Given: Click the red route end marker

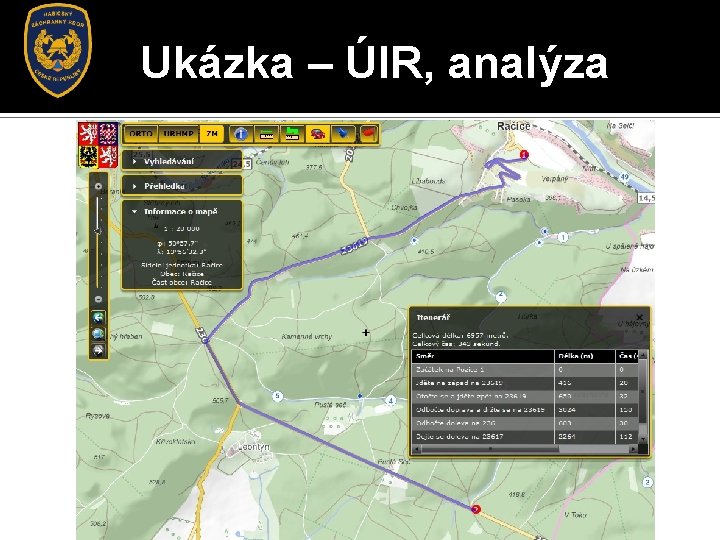Looking at the screenshot, I should click(476, 509).
